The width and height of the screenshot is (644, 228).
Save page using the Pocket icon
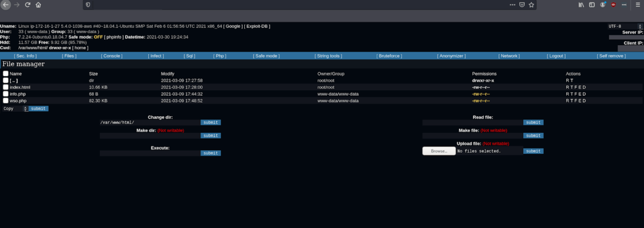point(521,5)
